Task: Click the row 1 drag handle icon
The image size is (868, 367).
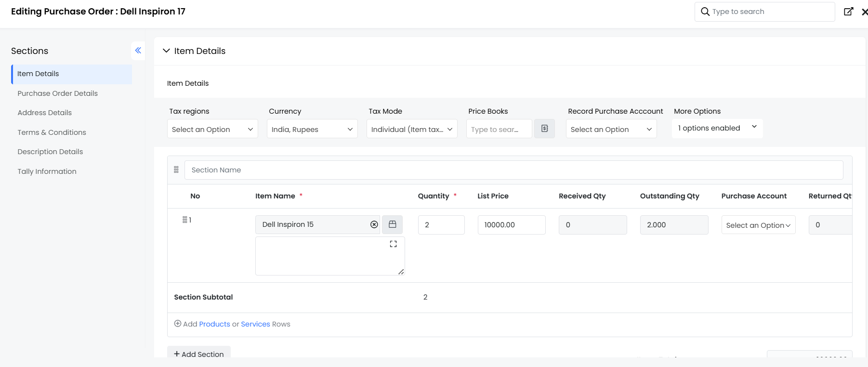Action: 184,220
